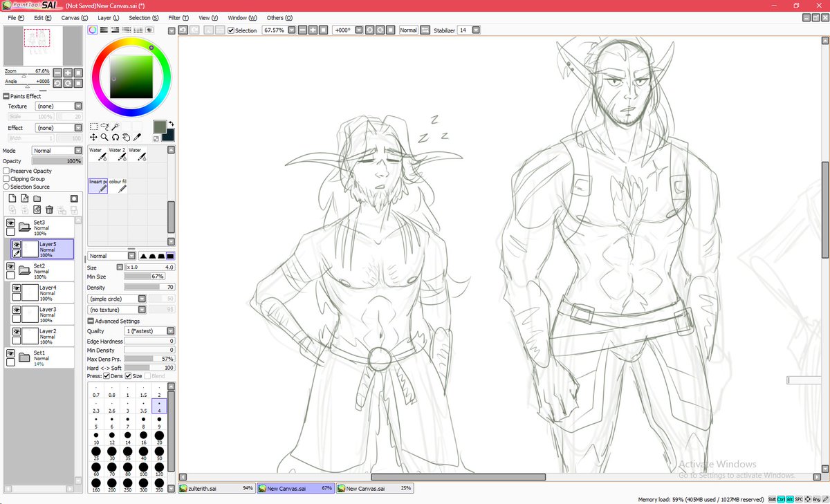830x504 pixels.
Task: Click Undo in the top toolbar
Action: pos(183,30)
